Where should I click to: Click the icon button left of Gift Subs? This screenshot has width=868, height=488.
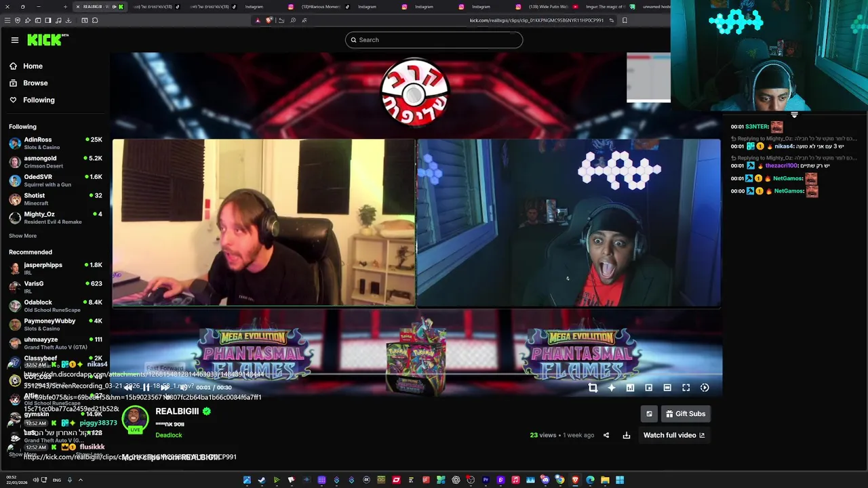[649, 413]
